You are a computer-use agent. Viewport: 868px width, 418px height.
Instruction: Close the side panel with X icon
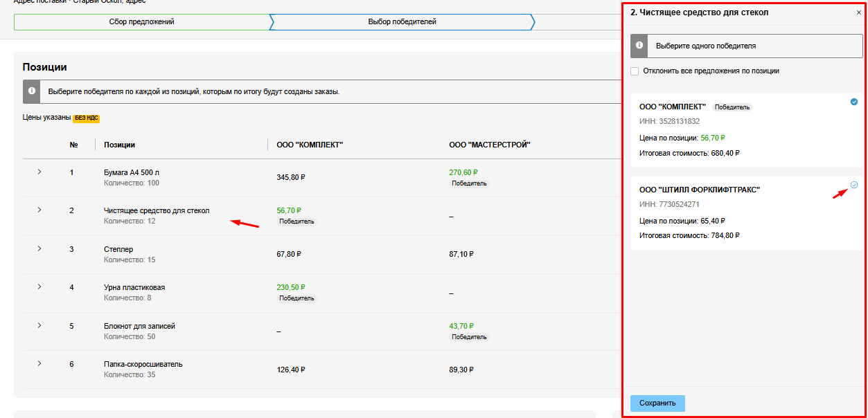pos(859,13)
